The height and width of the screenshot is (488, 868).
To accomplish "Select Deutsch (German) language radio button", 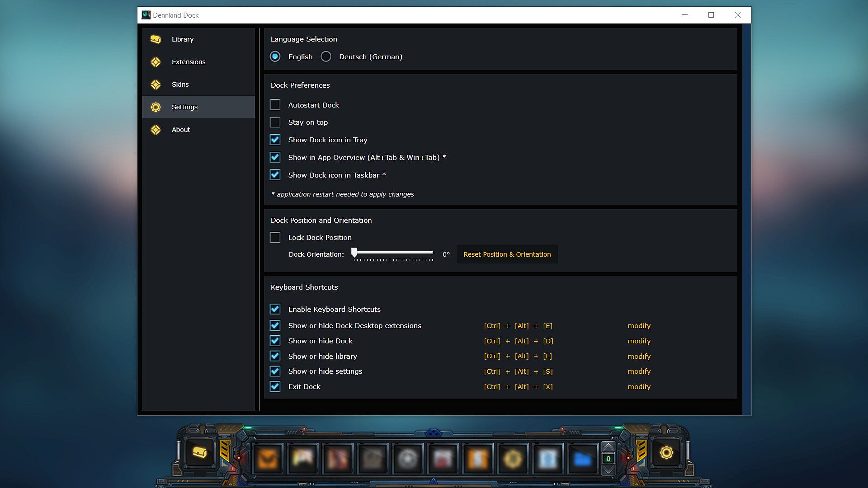I will (x=326, y=56).
